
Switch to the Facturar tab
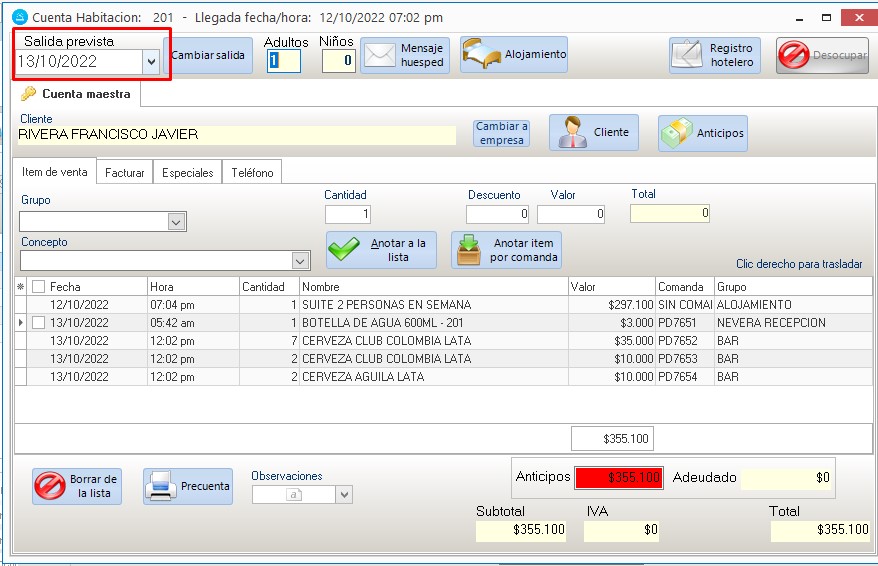tap(125, 173)
